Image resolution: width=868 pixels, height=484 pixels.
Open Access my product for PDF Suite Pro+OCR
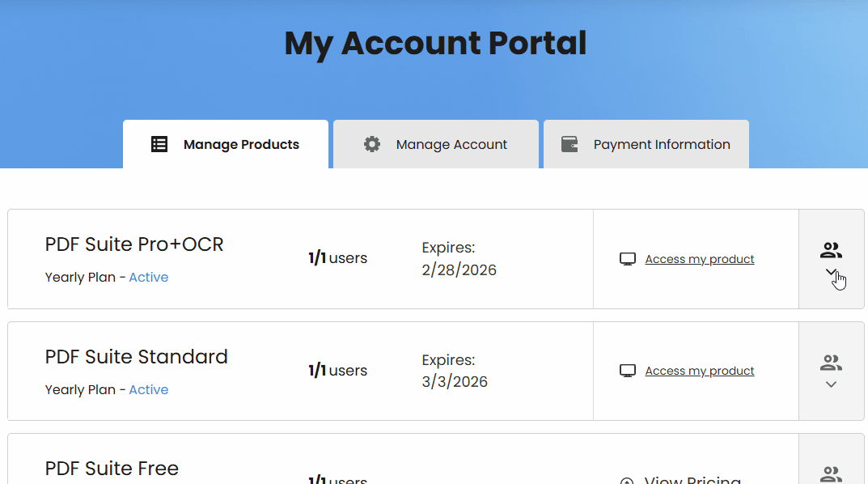click(x=699, y=259)
